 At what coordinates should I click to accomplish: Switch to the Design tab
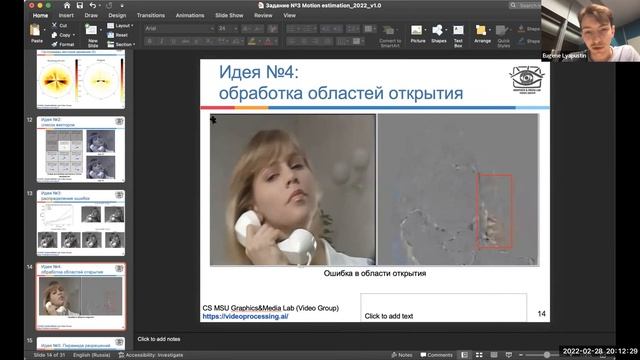pyautogui.click(x=117, y=16)
